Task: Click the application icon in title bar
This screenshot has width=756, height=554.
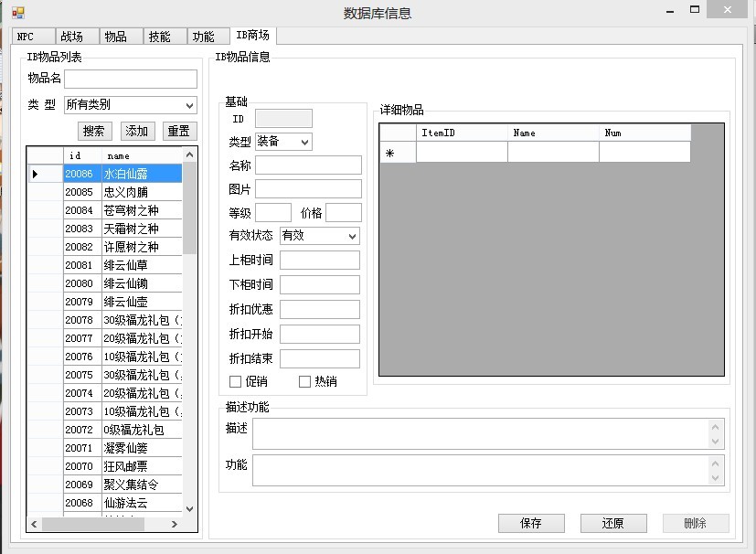Action: tap(18, 12)
